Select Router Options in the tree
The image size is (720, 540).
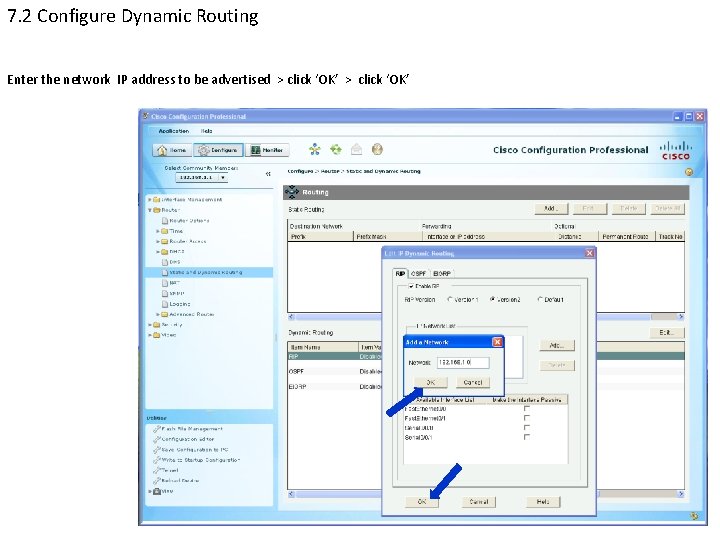pyautogui.click(x=185, y=220)
